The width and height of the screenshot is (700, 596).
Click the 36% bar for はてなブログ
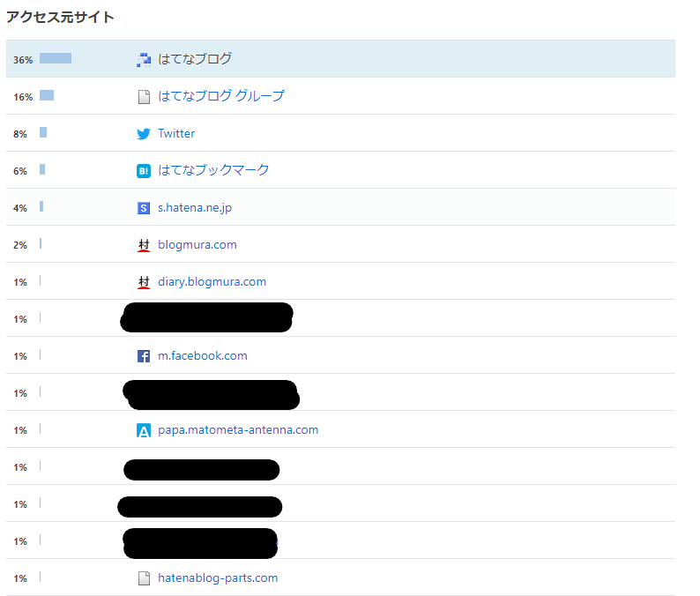56,58
